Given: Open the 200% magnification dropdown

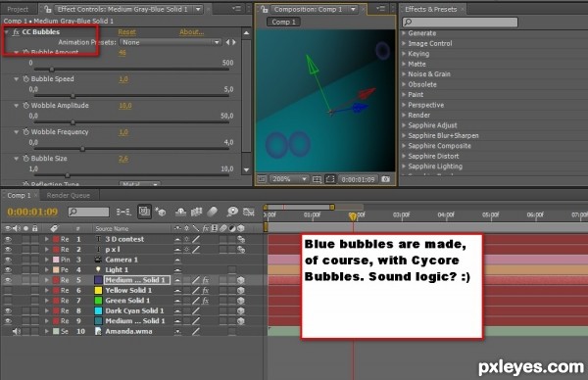Looking at the screenshot, I should tap(289, 179).
